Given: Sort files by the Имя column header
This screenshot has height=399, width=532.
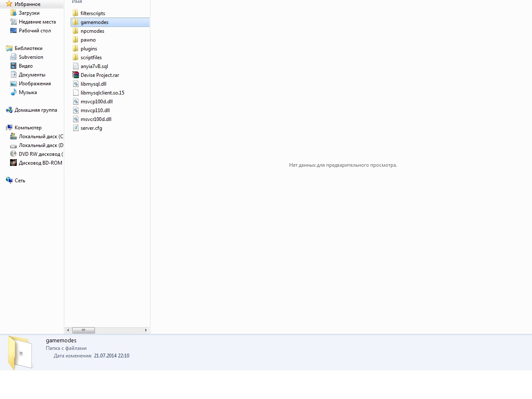Looking at the screenshot, I should 77,2.
